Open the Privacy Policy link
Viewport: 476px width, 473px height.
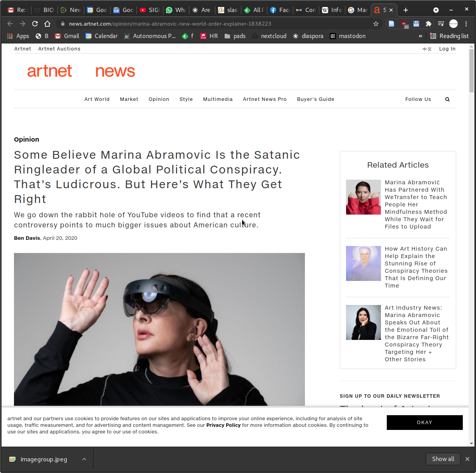223,425
